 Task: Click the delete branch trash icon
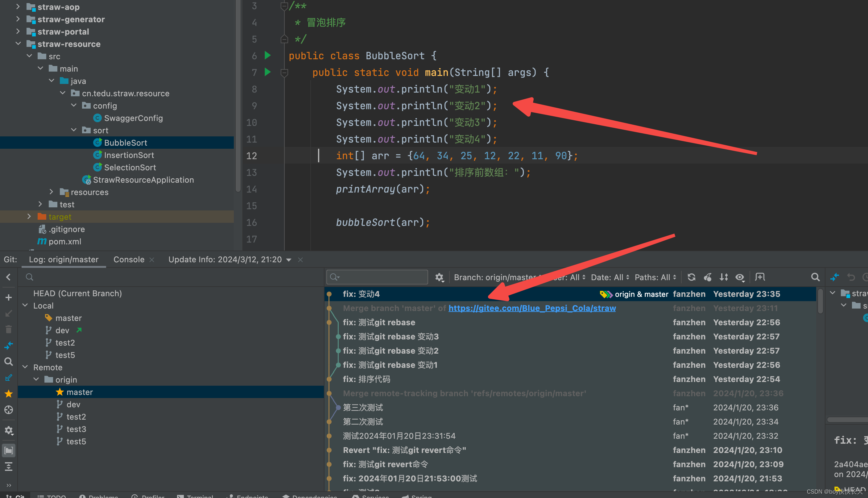coord(9,330)
